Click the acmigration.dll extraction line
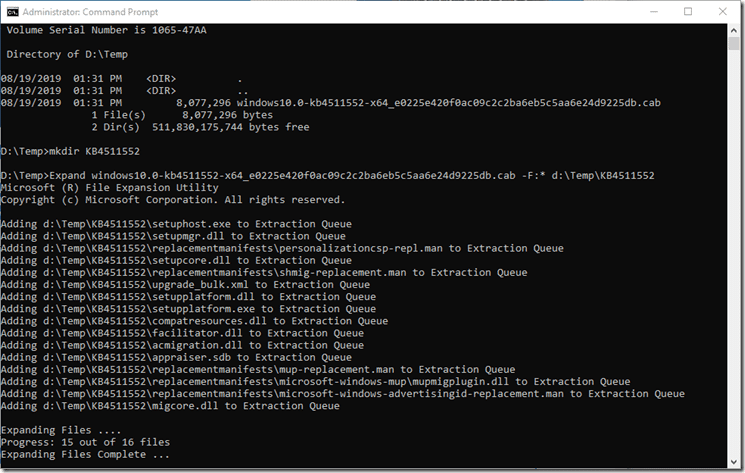Viewport: 745px width, 473px height. 182,345
